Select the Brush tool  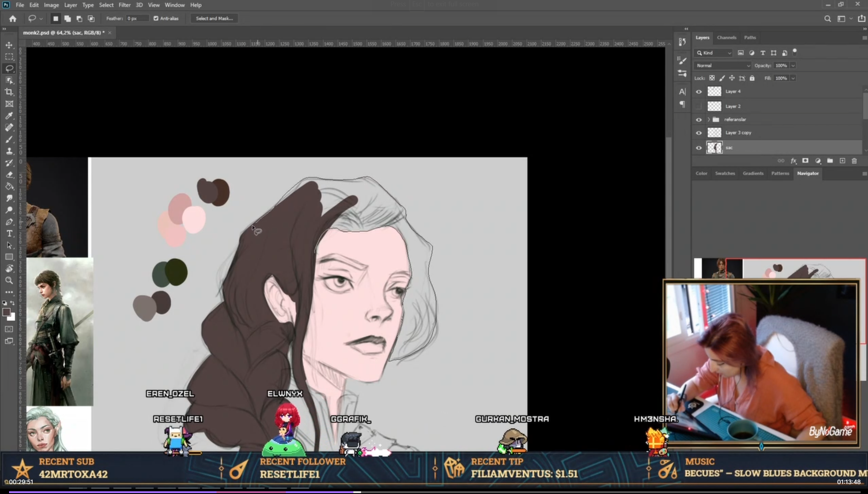pos(9,139)
